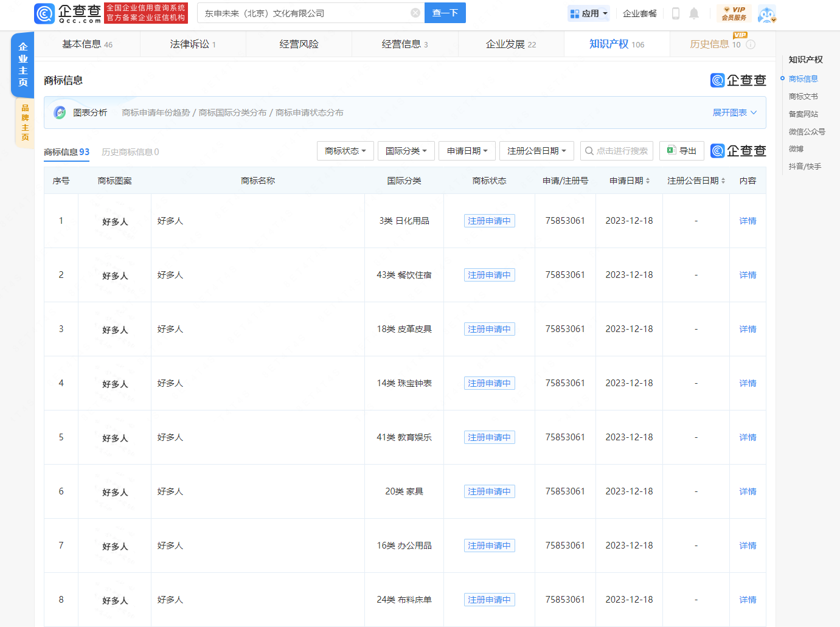Click 14类 珠宝钟表 classification cell
Screen dimensions: 840x627
(x=404, y=383)
